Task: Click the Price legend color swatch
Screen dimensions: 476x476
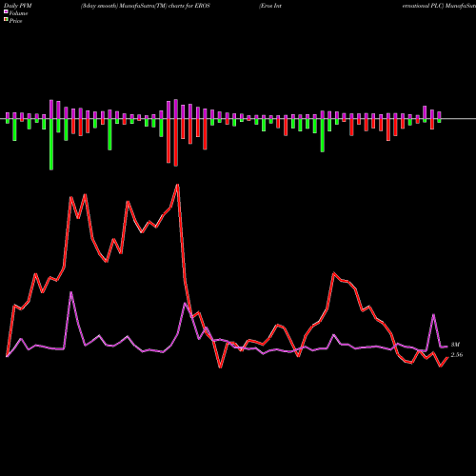Action: [6, 20]
